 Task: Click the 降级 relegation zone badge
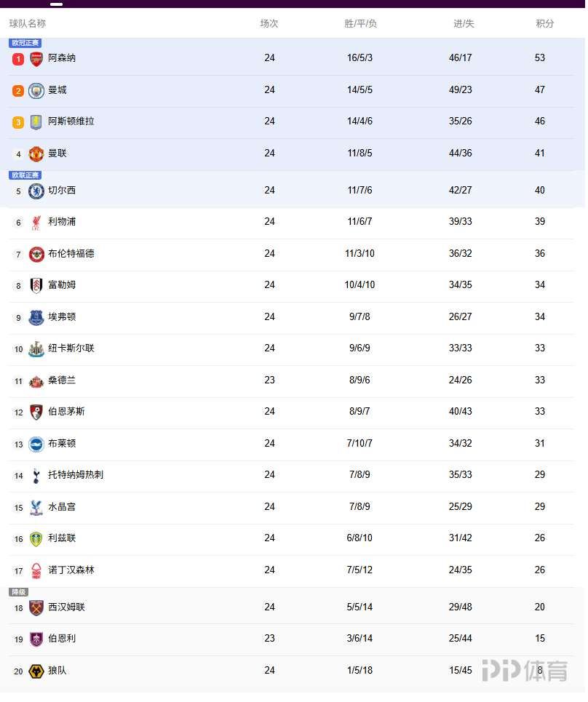[x=18, y=592]
